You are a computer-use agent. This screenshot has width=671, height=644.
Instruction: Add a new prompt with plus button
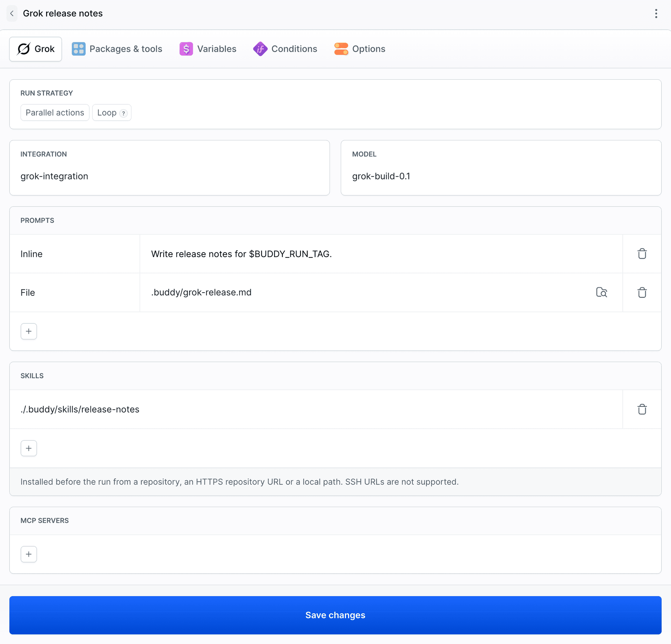pos(29,331)
